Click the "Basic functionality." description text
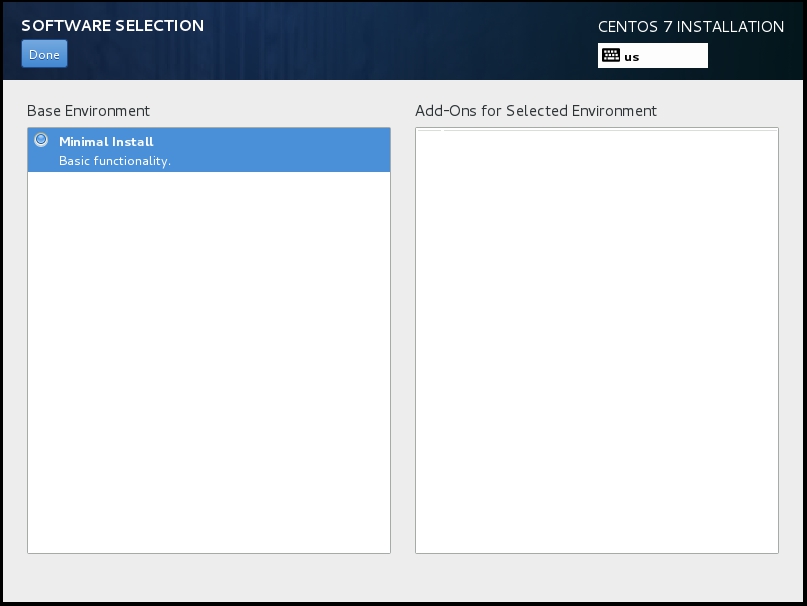 115,161
